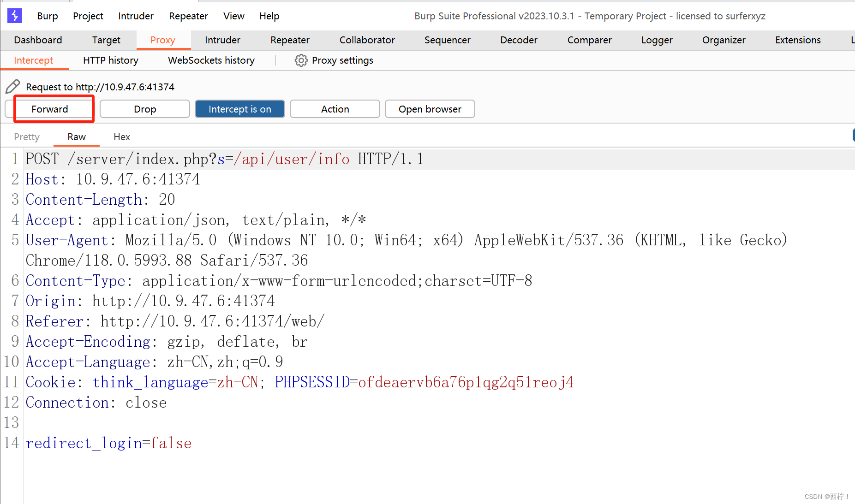Toggle the Intercept is on button

pyautogui.click(x=240, y=109)
